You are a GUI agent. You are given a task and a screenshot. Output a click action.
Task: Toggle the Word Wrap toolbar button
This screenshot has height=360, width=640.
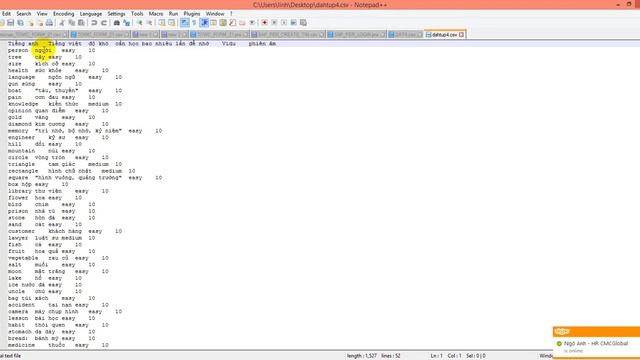click(184, 23)
